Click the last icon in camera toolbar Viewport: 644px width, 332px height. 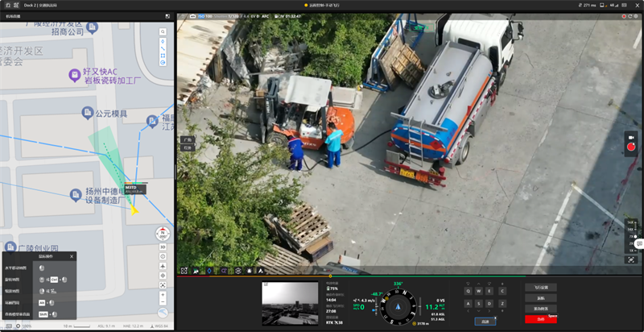pyautogui.click(x=262, y=271)
